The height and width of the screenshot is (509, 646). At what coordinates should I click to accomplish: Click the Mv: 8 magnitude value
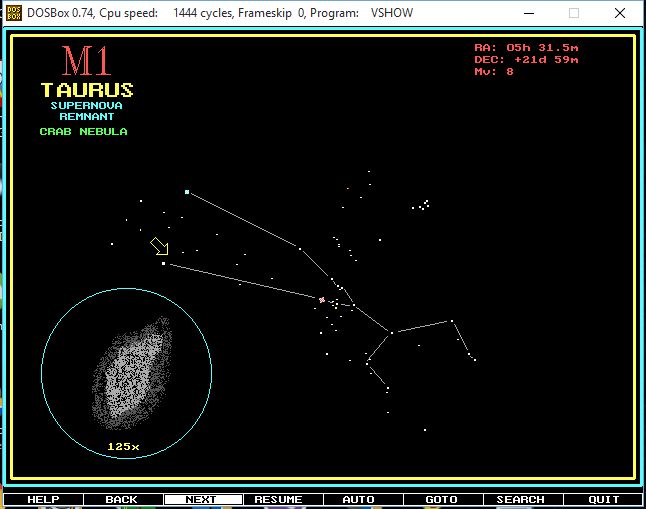tap(494, 72)
